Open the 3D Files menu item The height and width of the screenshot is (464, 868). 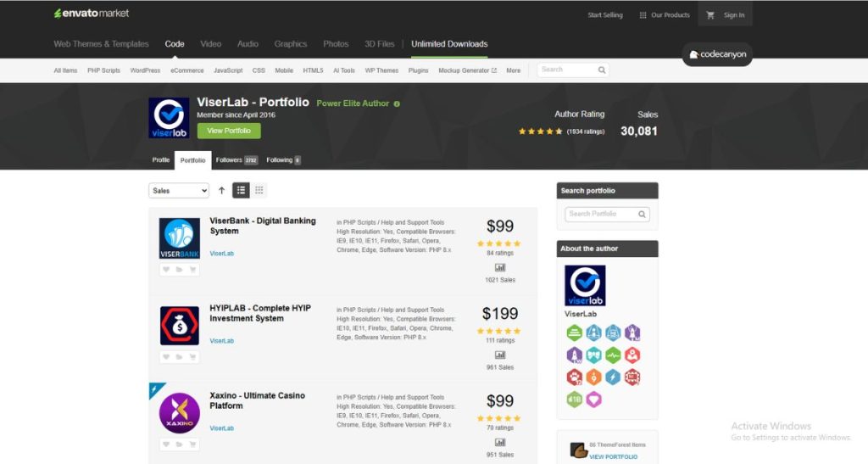coord(379,44)
